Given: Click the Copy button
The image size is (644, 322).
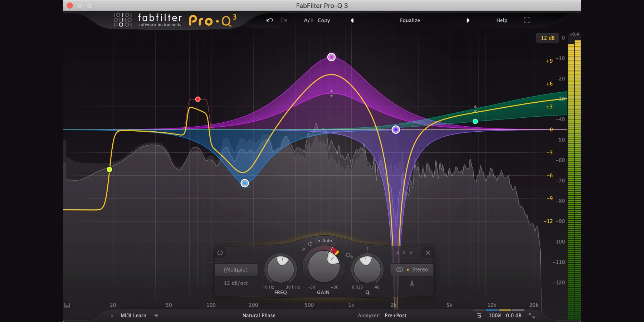Looking at the screenshot, I should coord(324,20).
